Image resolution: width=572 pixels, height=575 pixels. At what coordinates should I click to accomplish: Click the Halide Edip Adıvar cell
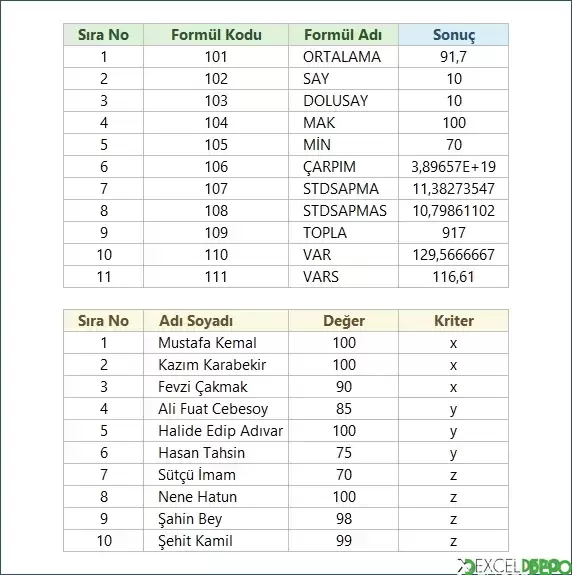coord(216,431)
